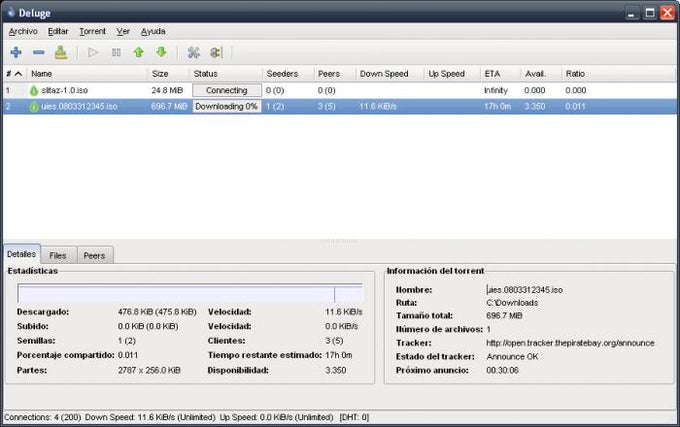The image size is (680, 427).
Task: Sort by the Peers column header
Action: [x=334, y=74]
